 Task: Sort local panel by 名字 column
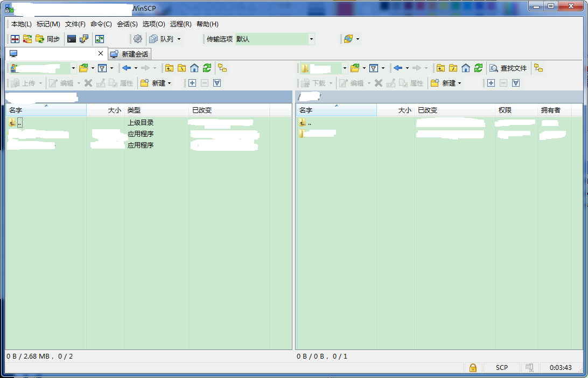[46, 110]
